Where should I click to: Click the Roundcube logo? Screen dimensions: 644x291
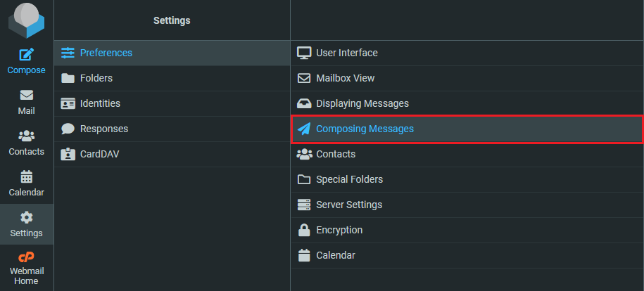coord(27,20)
